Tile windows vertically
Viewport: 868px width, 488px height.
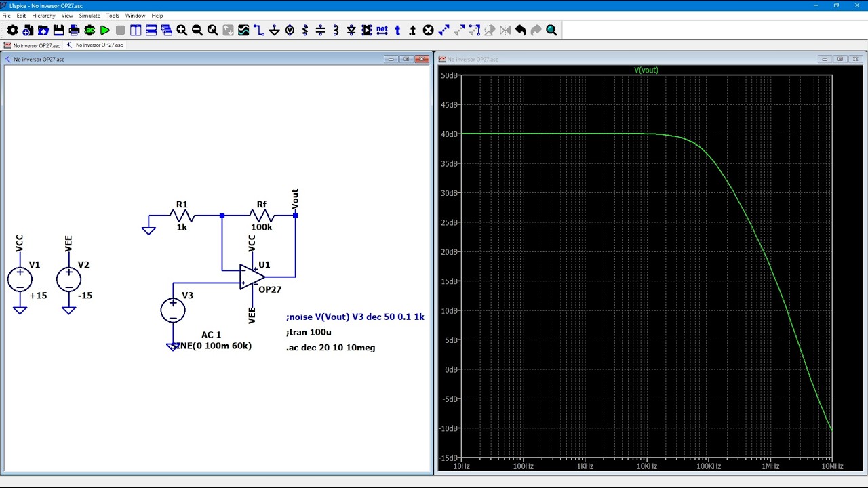click(x=136, y=30)
